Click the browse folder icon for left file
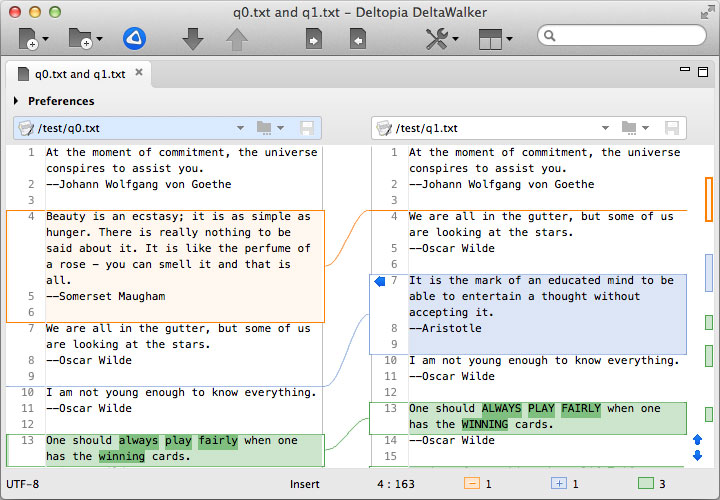The height and width of the screenshot is (500, 720). [x=265, y=128]
